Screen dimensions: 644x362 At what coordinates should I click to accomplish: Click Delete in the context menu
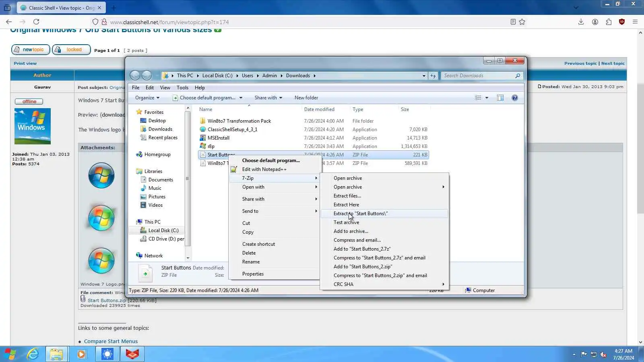coord(274,253)
